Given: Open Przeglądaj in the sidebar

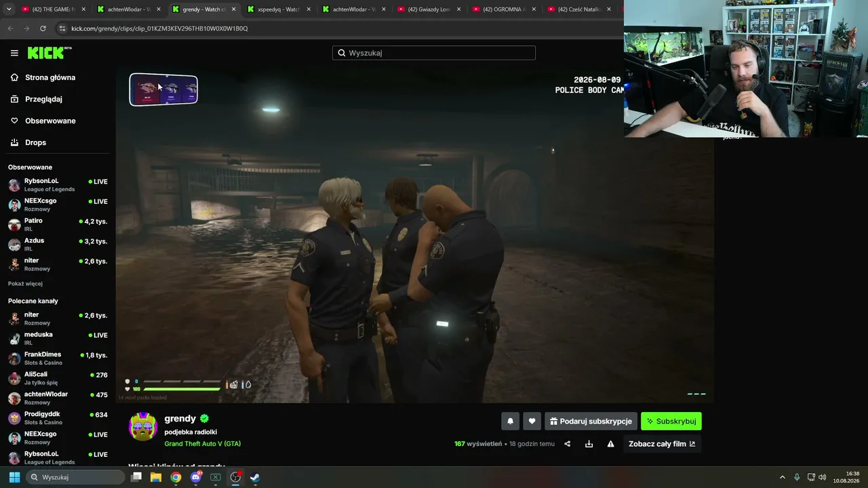Looking at the screenshot, I should click(43, 99).
